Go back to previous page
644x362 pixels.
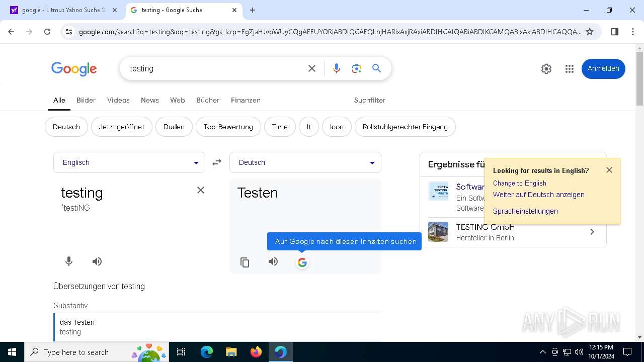(11, 32)
